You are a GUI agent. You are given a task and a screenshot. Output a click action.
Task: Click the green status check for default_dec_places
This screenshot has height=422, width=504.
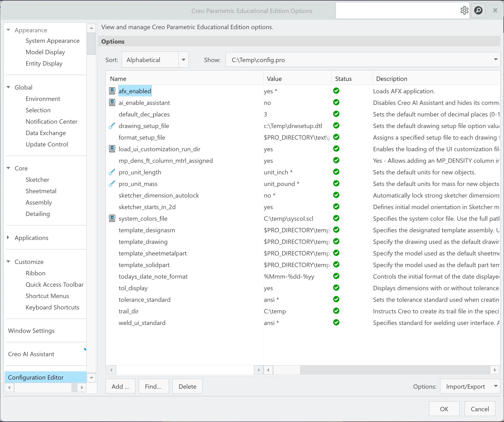(x=336, y=114)
